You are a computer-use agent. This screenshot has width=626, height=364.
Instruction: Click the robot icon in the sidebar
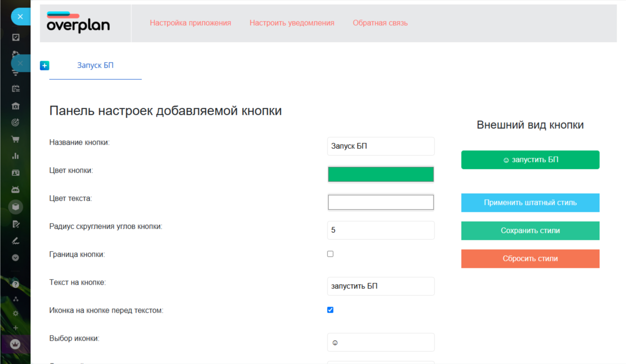[15, 190]
